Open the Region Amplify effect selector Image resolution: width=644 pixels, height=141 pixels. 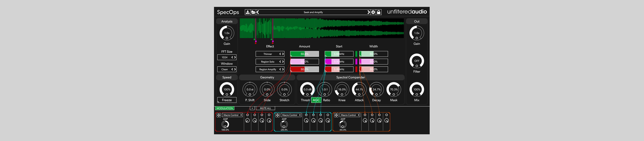[270, 69]
